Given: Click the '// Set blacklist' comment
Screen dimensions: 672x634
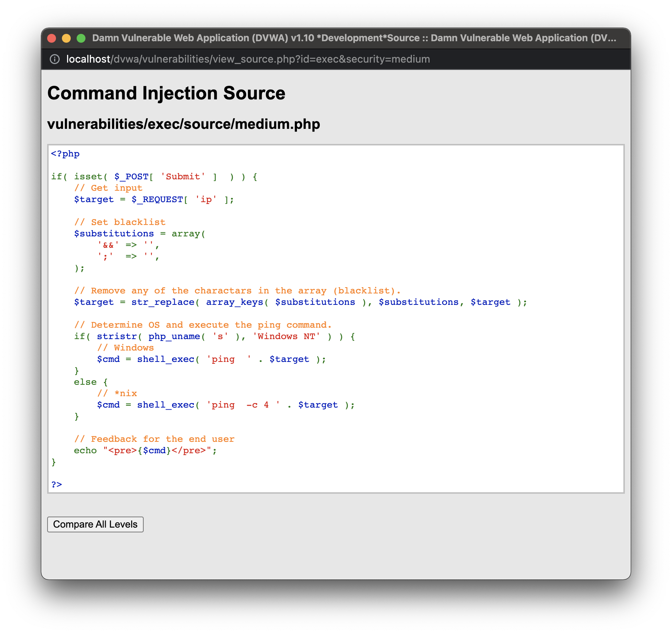Looking at the screenshot, I should [120, 222].
